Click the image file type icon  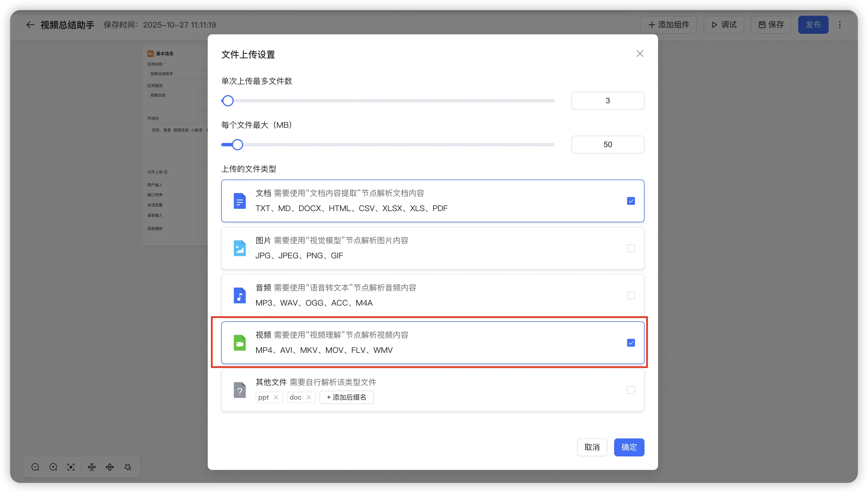coord(240,248)
